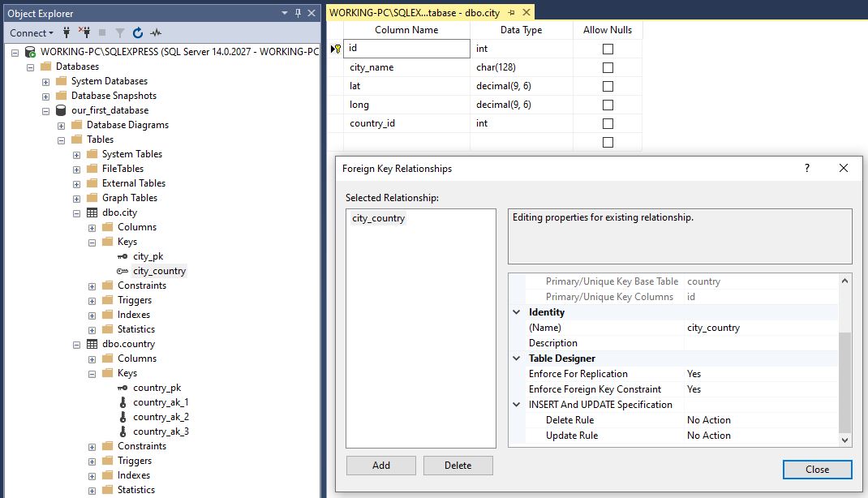This screenshot has width=868, height=498.
Task: Open the Activity Monitor icon
Action: pyautogui.click(x=156, y=32)
